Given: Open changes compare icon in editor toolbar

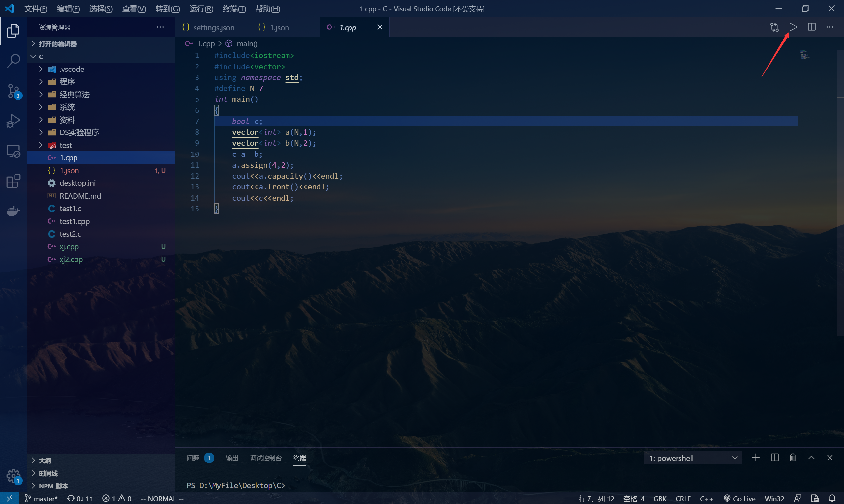Looking at the screenshot, I should pyautogui.click(x=774, y=27).
